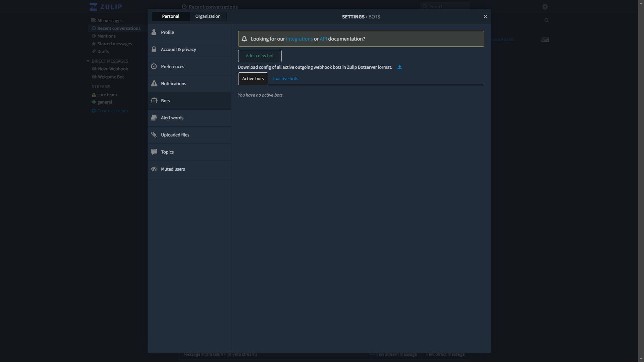644x362 pixels.
Task: Open the Inactive bots tab
Action: (285, 78)
